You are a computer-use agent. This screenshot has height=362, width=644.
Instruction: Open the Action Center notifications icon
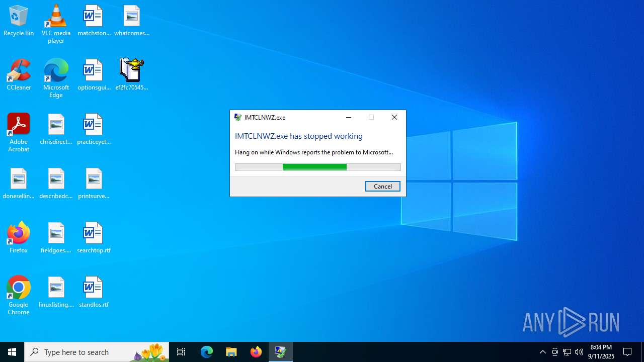[x=628, y=352]
